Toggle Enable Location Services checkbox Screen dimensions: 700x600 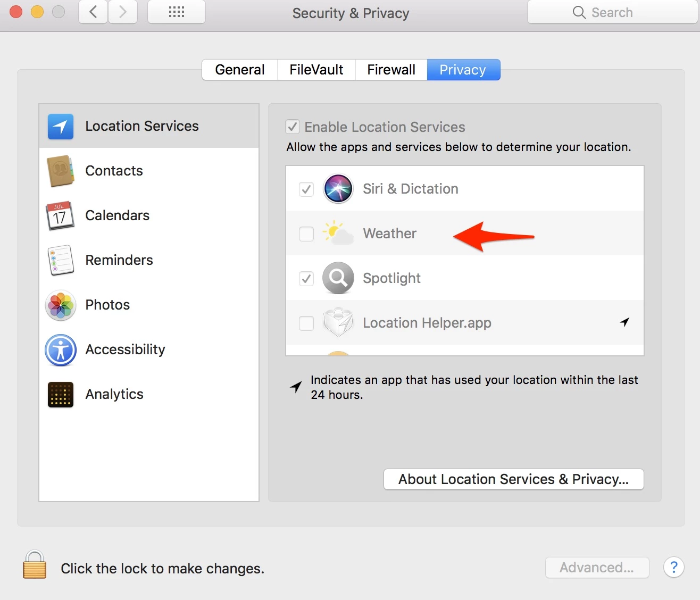293,127
